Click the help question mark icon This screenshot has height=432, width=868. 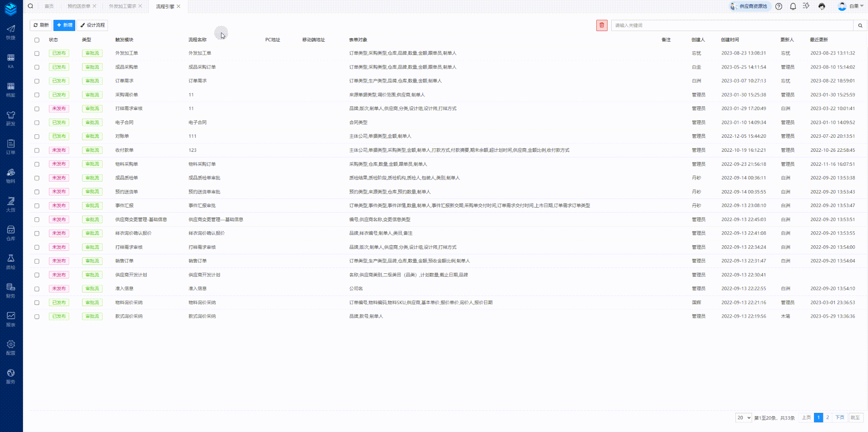[x=779, y=6]
